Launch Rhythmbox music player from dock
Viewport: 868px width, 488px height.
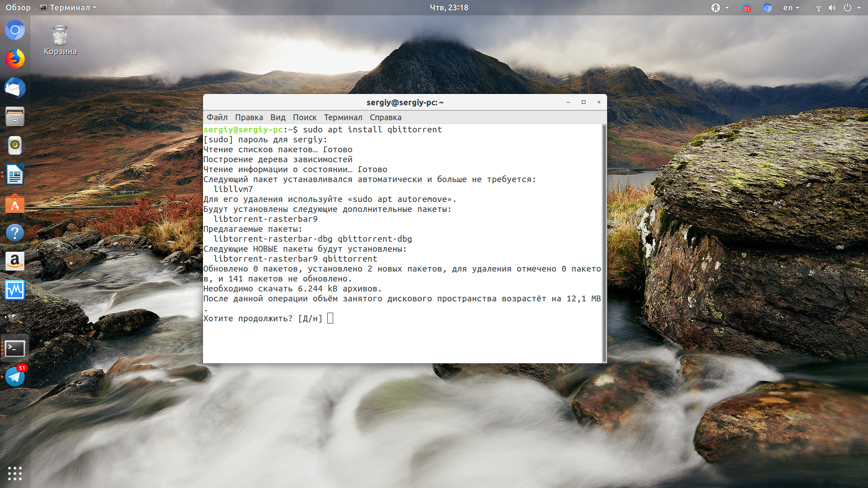(x=15, y=145)
